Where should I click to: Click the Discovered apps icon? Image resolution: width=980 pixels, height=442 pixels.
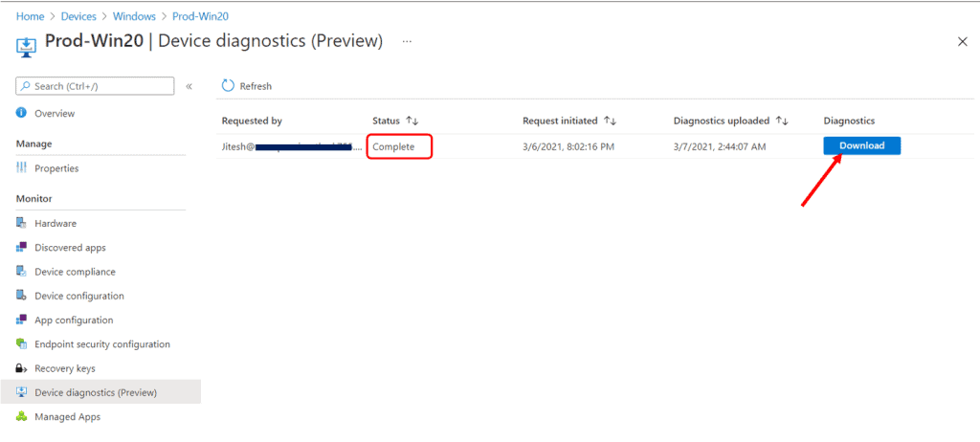point(21,248)
